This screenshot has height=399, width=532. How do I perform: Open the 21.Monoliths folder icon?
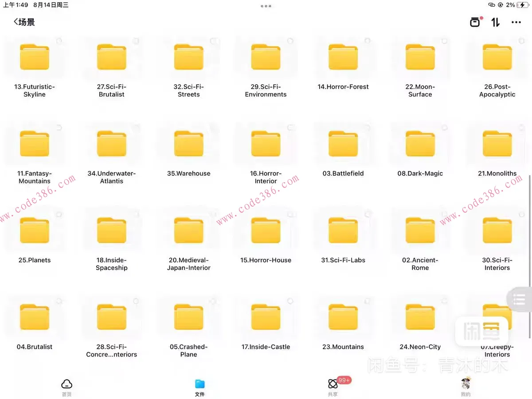pos(497,144)
